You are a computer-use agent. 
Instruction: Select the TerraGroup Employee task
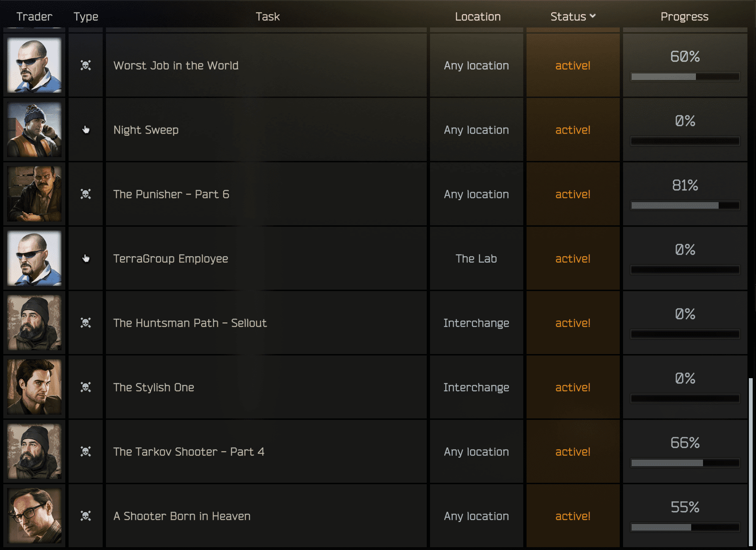[x=170, y=259]
